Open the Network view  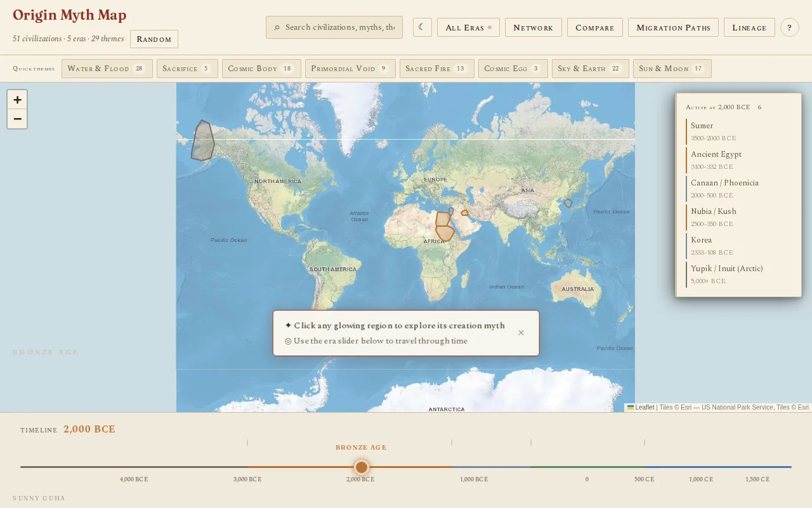(534, 27)
